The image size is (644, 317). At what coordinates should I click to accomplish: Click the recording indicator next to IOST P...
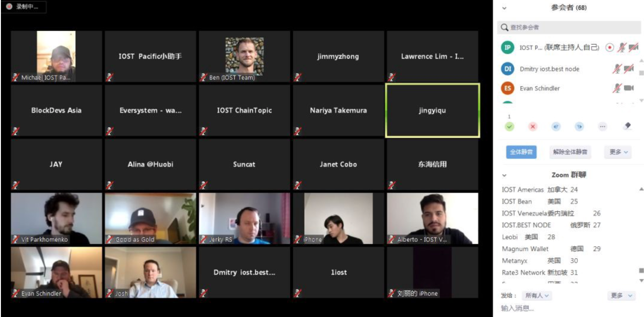point(609,47)
